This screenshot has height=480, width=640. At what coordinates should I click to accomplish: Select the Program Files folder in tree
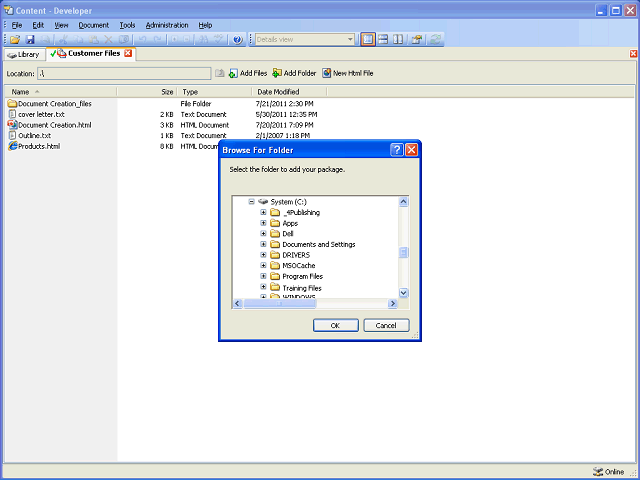tap(302, 276)
